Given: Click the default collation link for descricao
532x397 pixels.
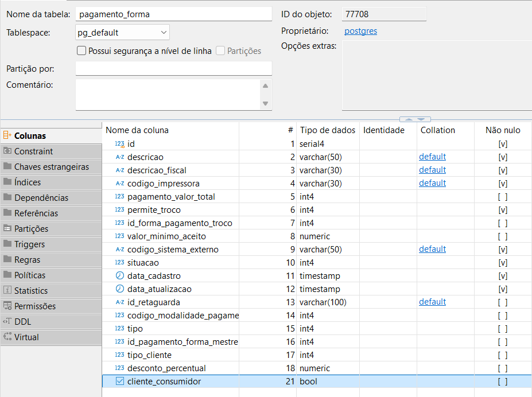Looking at the screenshot, I should (x=432, y=157).
